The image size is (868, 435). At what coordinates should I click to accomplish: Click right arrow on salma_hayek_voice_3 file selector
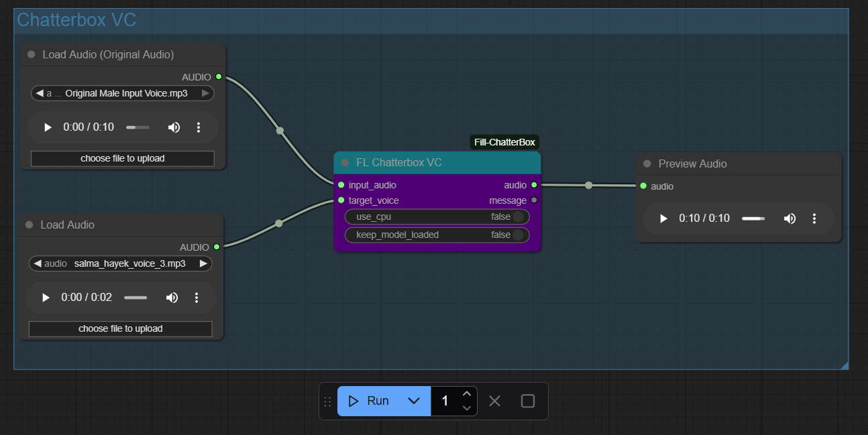203,263
